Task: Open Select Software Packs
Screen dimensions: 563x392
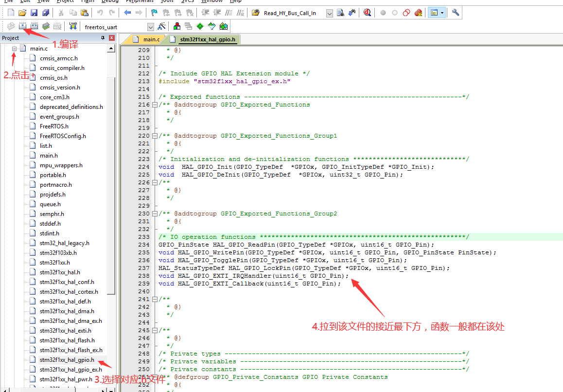Action: point(212,26)
